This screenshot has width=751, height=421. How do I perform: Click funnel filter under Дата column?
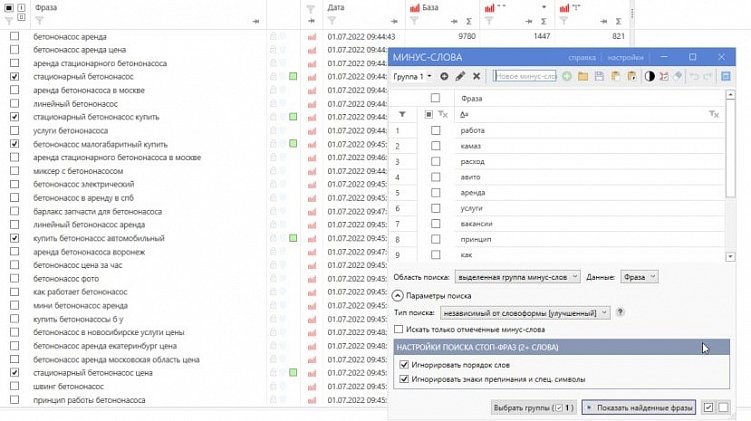(x=332, y=21)
